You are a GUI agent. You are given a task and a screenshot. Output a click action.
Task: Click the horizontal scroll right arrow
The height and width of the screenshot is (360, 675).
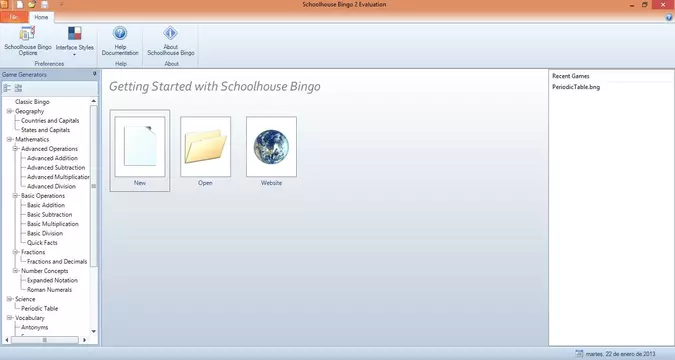[84, 340]
